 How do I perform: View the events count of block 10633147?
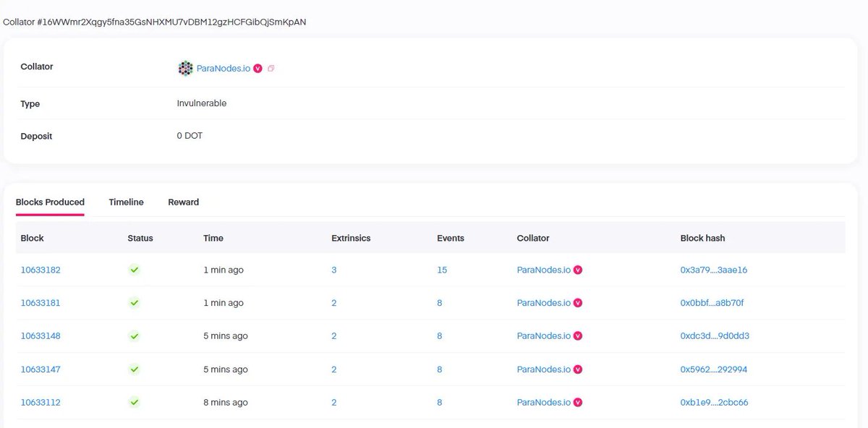click(440, 369)
